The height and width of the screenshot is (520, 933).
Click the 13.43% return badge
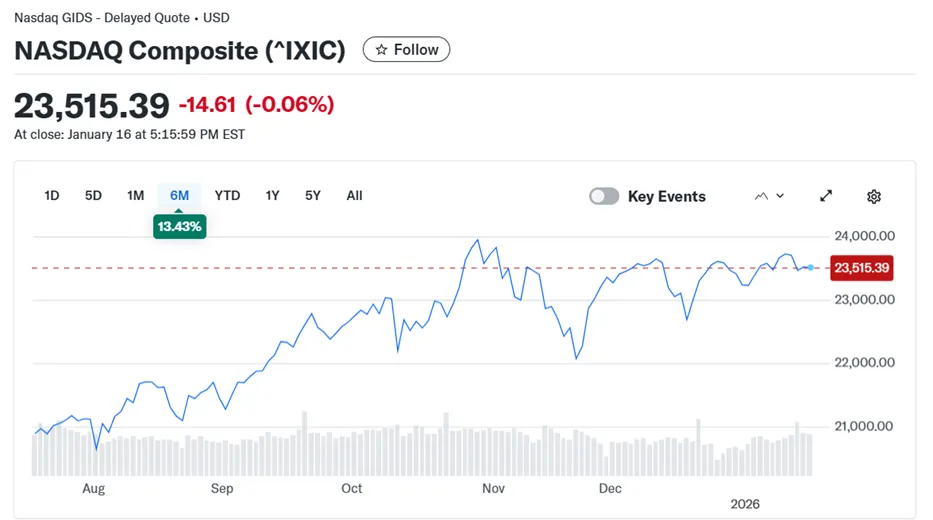pyautogui.click(x=179, y=227)
